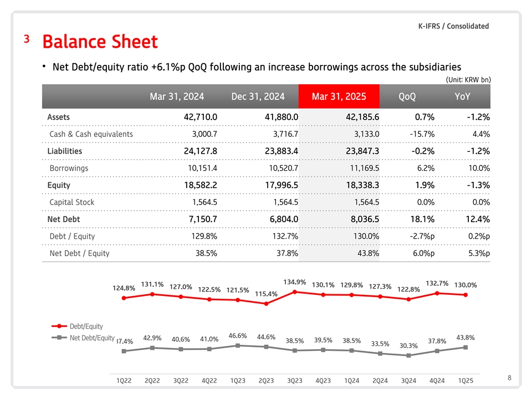Select the red Mar 31, 2025 column header
Viewport: 532px width, 399px height.
click(339, 96)
